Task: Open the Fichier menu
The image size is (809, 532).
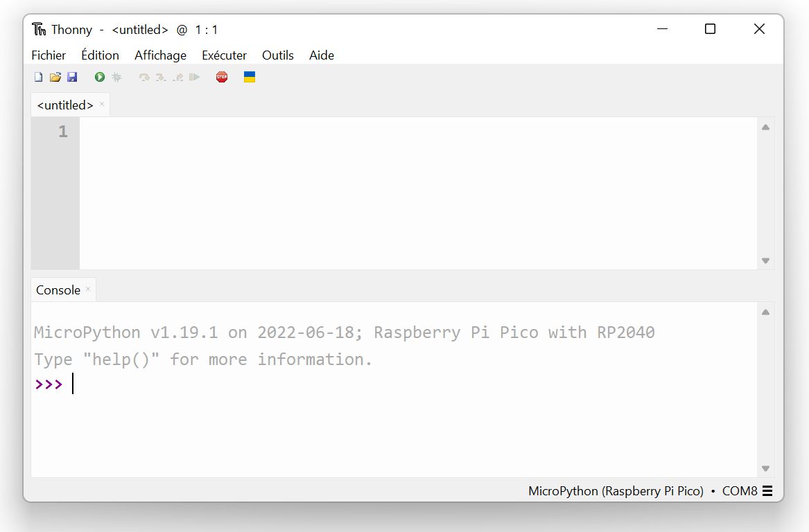Action: (49, 55)
